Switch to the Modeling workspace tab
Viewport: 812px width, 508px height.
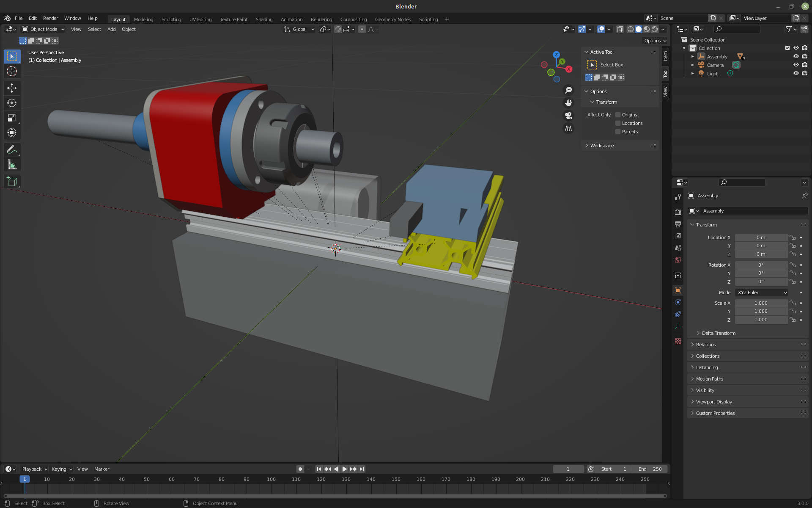coord(143,19)
